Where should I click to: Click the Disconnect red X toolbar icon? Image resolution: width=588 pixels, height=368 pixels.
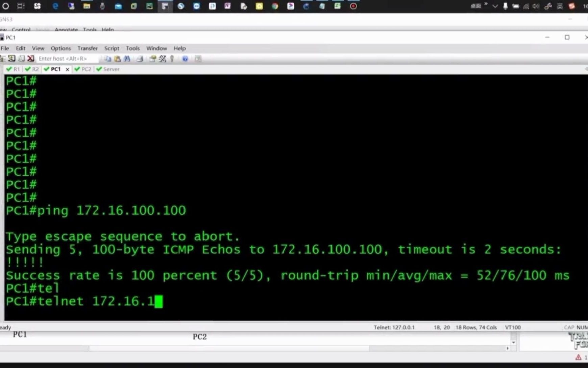(31, 59)
